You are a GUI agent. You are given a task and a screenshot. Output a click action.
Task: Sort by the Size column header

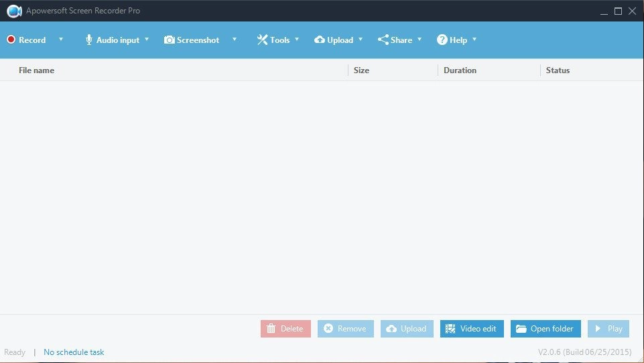pos(361,70)
